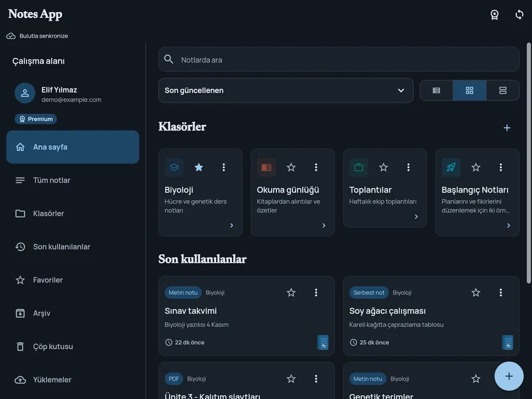Switch to grid view

[x=469, y=90]
